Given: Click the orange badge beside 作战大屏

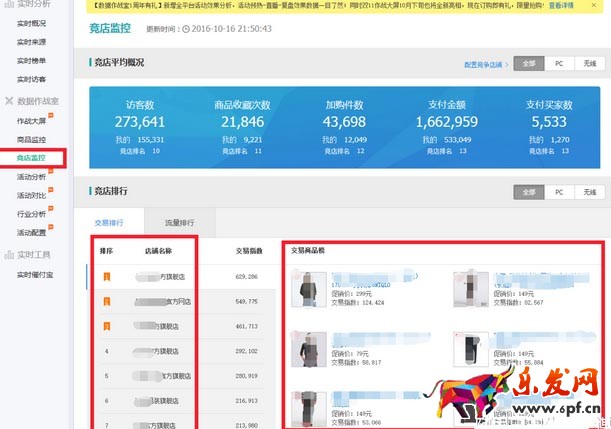Looking at the screenshot, I should (x=49, y=114).
